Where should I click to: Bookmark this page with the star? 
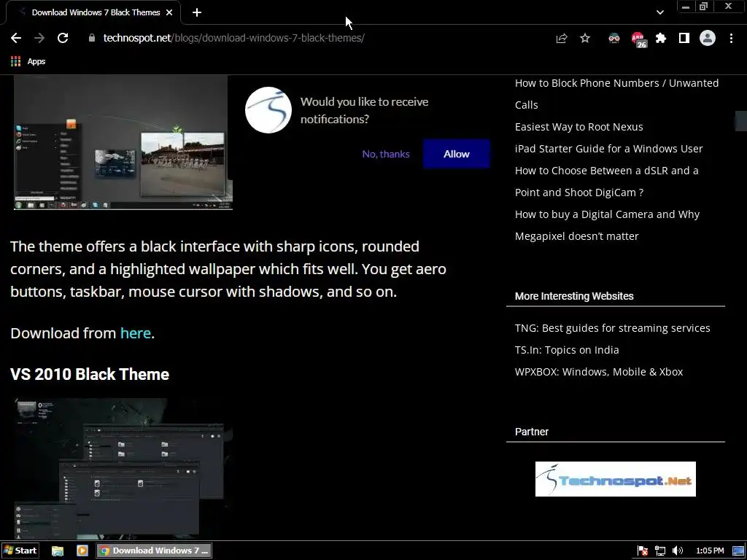tap(585, 38)
